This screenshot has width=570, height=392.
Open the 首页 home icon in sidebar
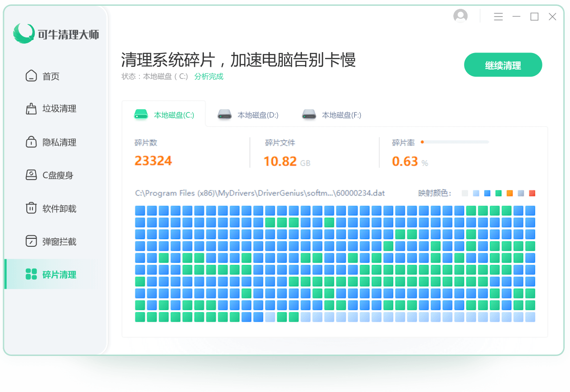point(31,76)
